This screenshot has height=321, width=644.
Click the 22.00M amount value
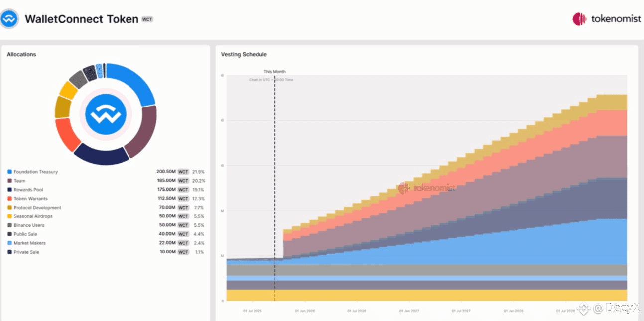point(167,243)
